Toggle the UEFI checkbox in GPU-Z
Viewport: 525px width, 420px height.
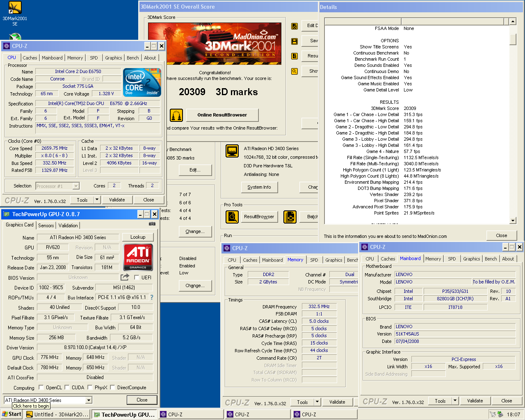click(x=137, y=278)
